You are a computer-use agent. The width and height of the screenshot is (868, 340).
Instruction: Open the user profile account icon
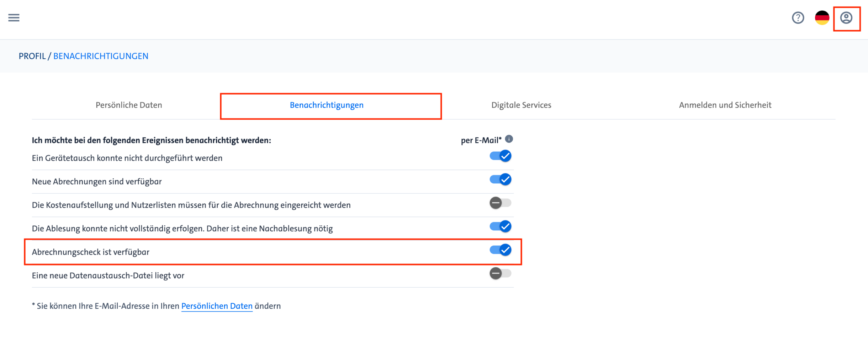(x=846, y=17)
